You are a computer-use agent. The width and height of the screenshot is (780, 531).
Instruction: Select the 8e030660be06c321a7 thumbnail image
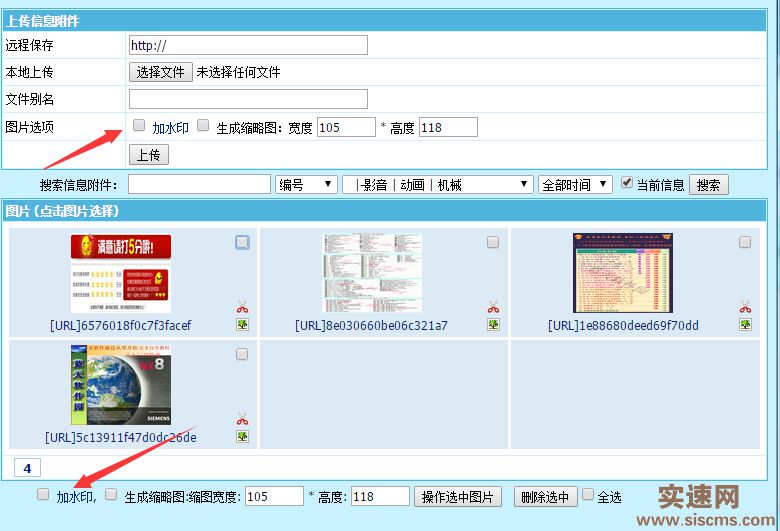point(372,273)
